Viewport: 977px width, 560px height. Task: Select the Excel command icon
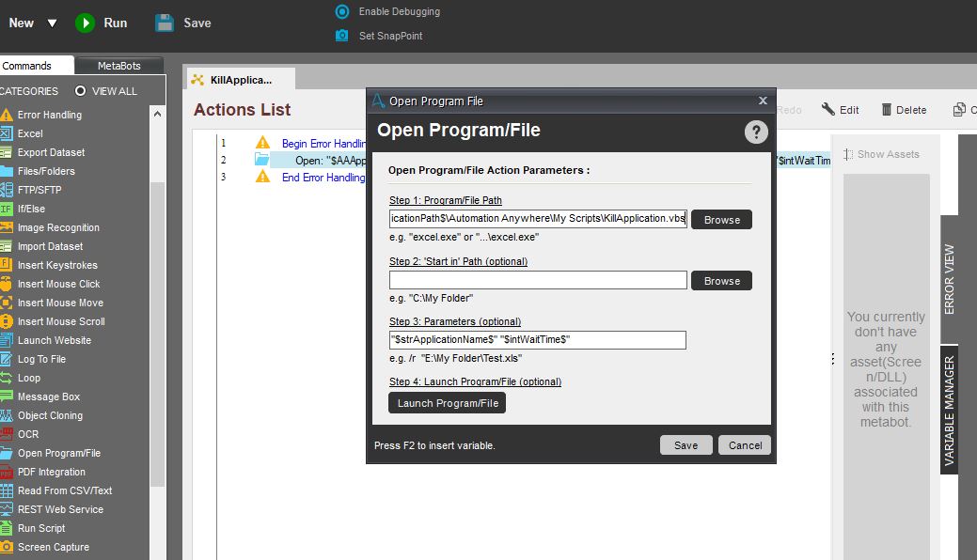(7, 133)
